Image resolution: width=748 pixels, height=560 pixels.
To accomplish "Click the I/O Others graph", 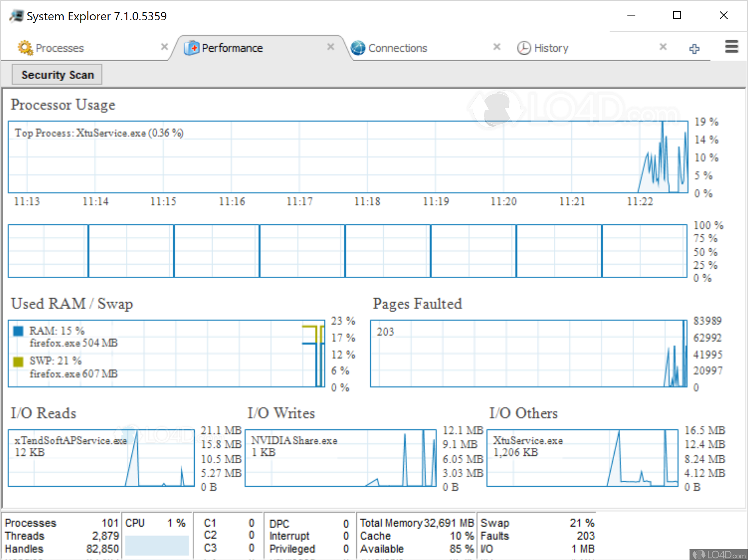I will tap(582, 458).
